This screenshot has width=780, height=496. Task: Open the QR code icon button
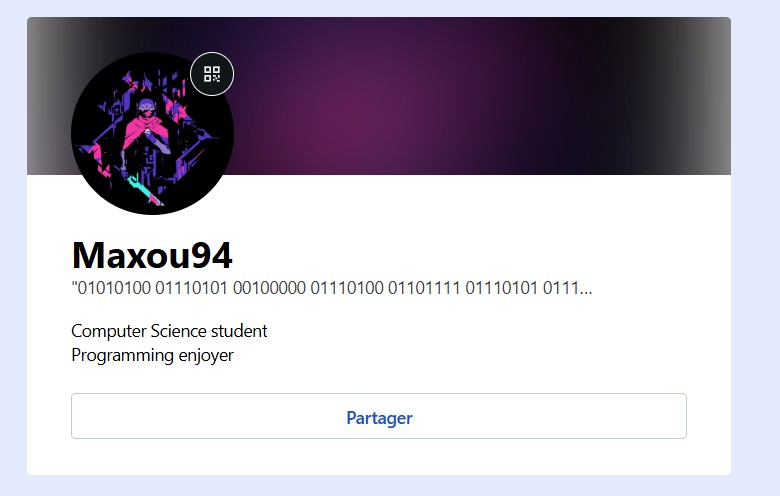pyautogui.click(x=212, y=74)
